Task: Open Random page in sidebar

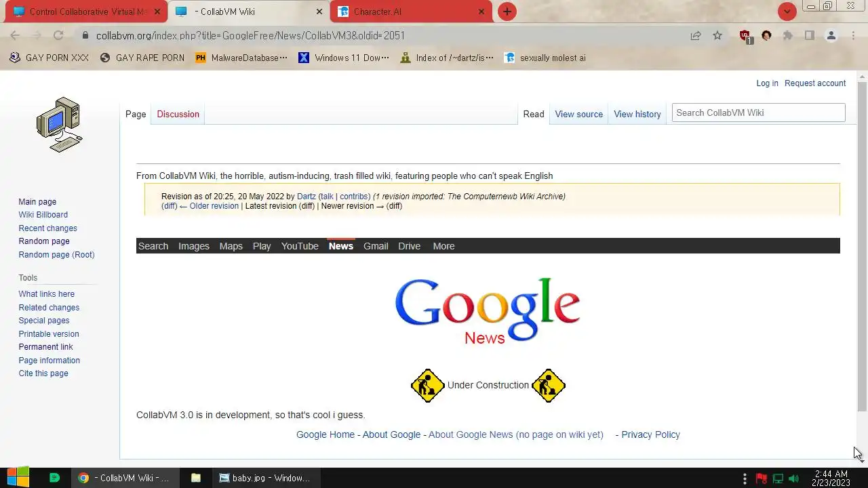Action: point(43,241)
